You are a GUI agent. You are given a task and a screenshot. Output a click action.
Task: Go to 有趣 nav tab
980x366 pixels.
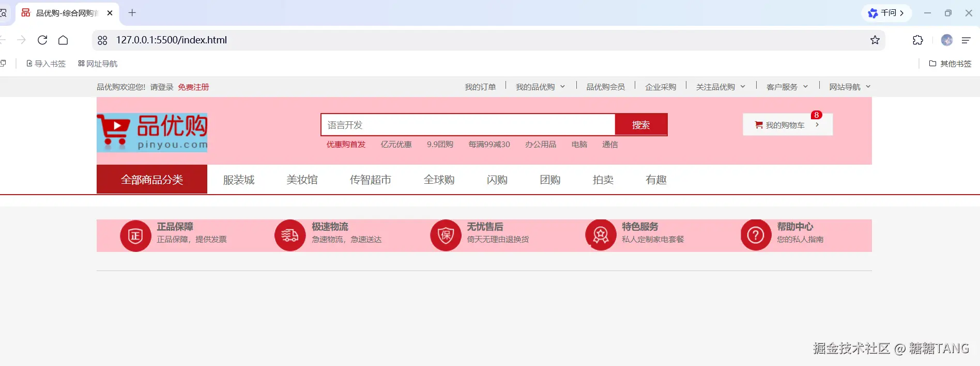pos(656,180)
